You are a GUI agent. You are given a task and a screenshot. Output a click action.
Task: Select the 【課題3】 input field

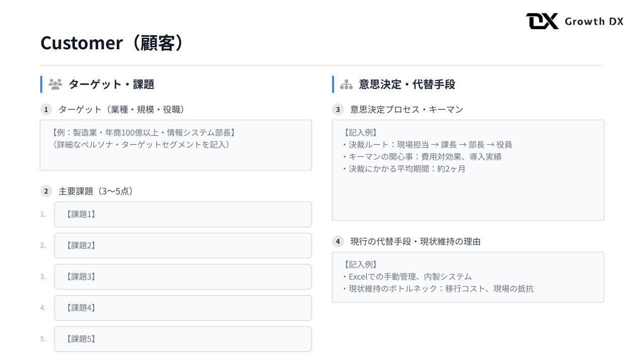183,277
